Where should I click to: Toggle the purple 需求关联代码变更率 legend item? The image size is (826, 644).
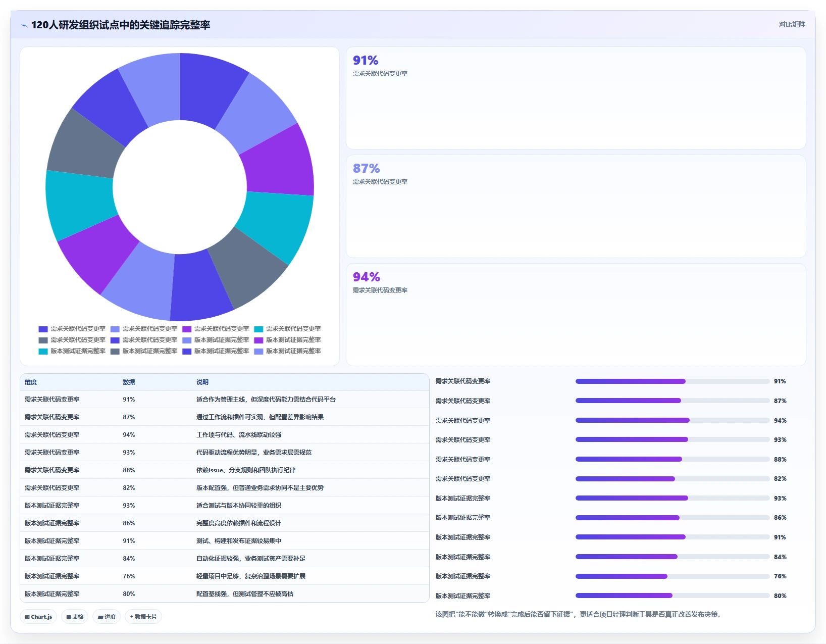[216, 329]
